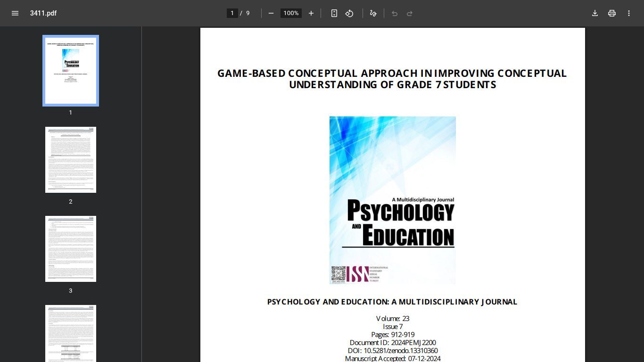Go to the fourth page thumbnail
This screenshot has width=644, height=362.
coord(71,333)
